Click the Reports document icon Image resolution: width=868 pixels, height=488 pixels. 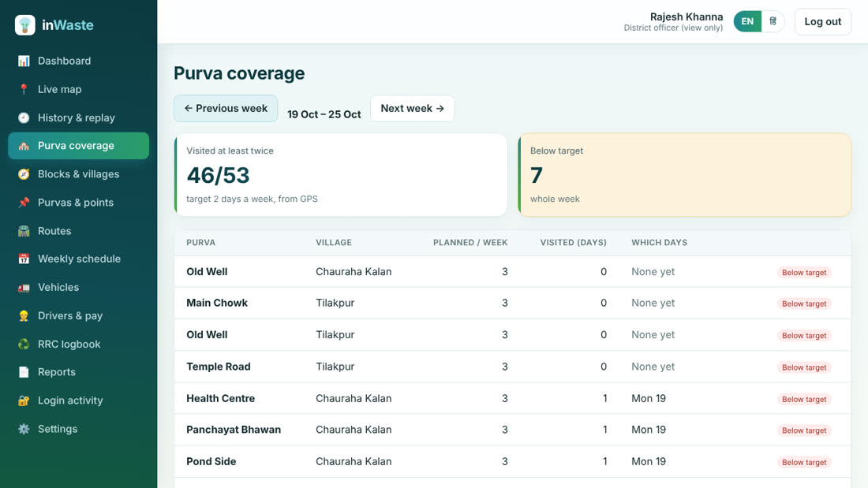[x=23, y=372]
